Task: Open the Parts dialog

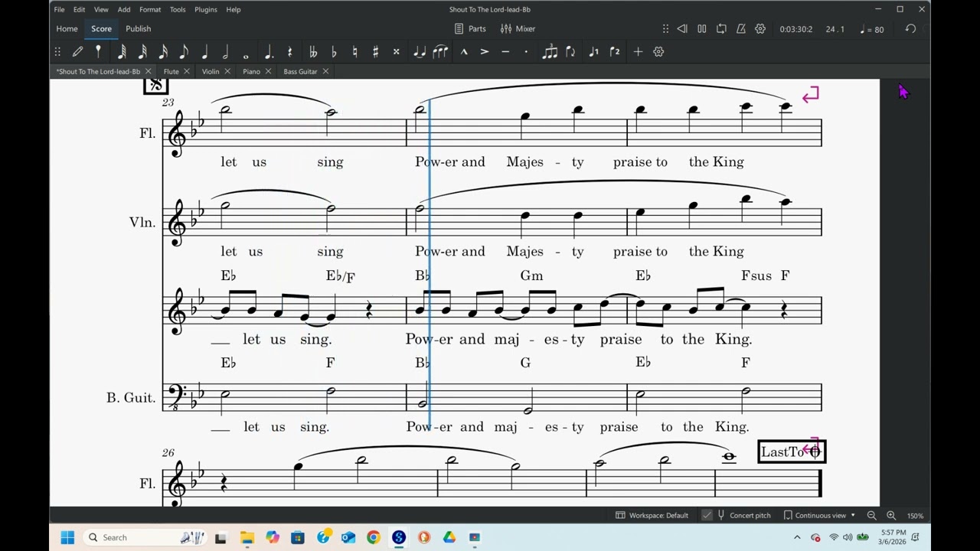Action: (x=470, y=28)
